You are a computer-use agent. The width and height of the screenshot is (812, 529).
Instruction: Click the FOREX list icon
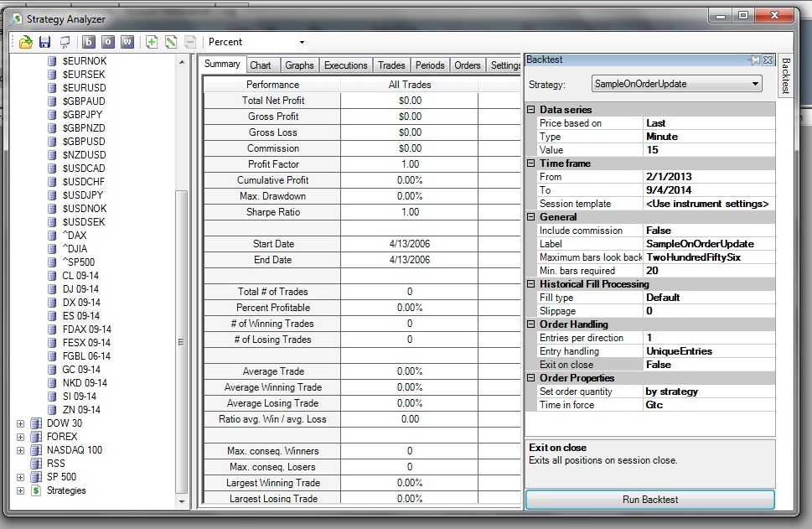[x=36, y=437]
